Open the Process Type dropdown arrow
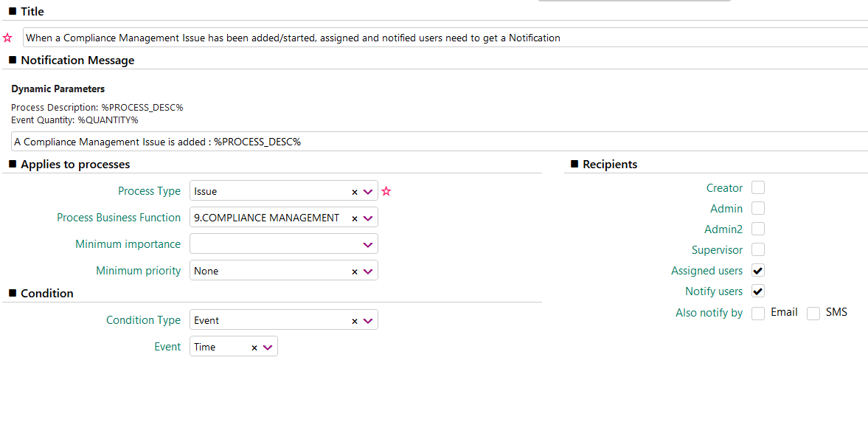This screenshot has width=868, height=439. [368, 192]
